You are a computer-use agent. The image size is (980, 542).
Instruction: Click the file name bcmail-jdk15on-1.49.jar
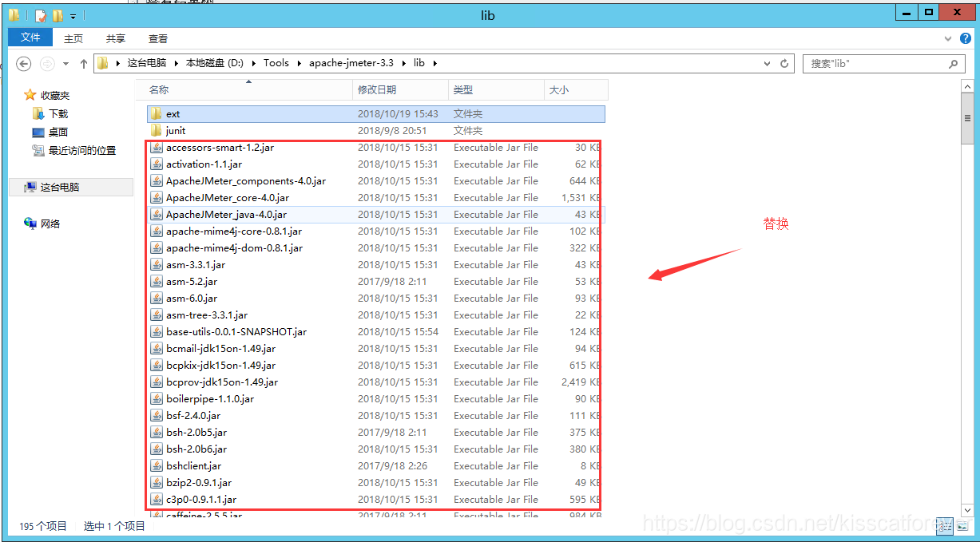point(221,348)
